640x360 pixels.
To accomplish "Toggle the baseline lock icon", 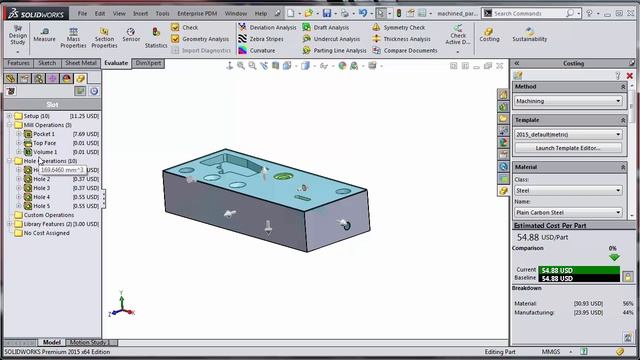I will coord(628,277).
